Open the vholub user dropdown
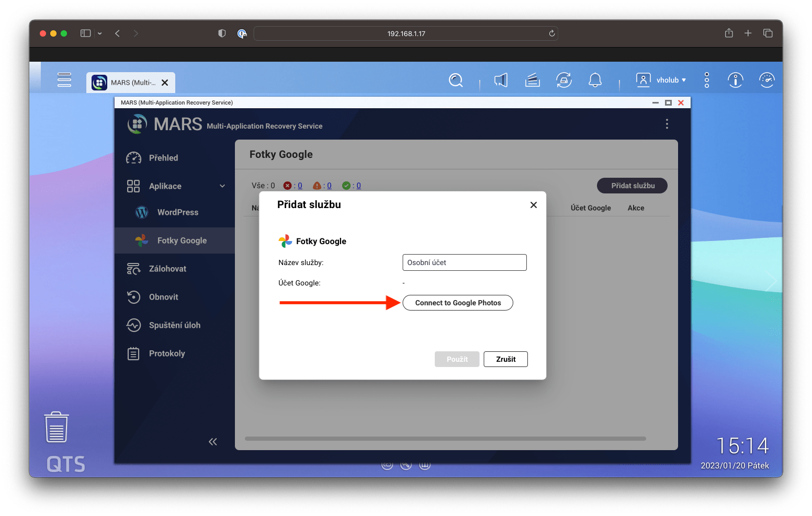Image resolution: width=812 pixels, height=516 pixels. click(661, 80)
